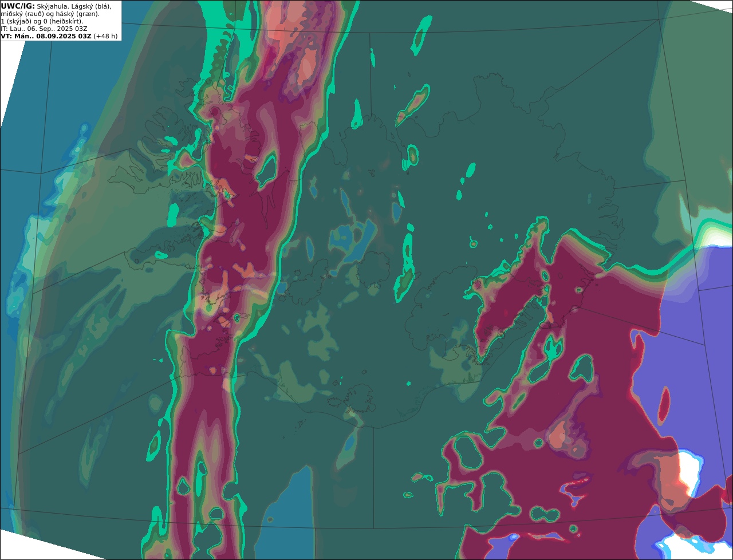733x560 pixels.
Task: Click the 'IT: Lau.. 06. Sep.. 2025 03Z' line
Action: 44,29
